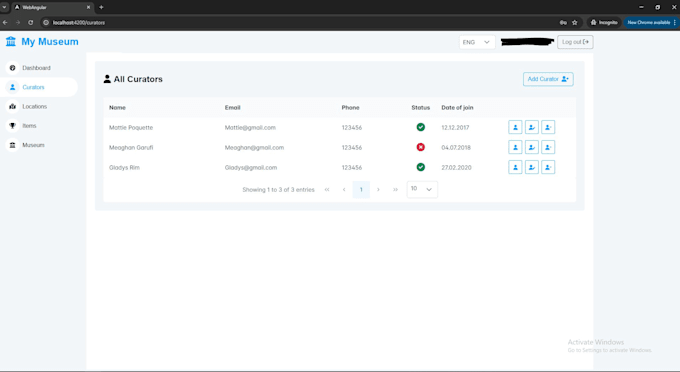Viewport: 680px width, 372px height.
Task: Click the Incognito indicator in Chrome toolbar
Action: [604, 23]
